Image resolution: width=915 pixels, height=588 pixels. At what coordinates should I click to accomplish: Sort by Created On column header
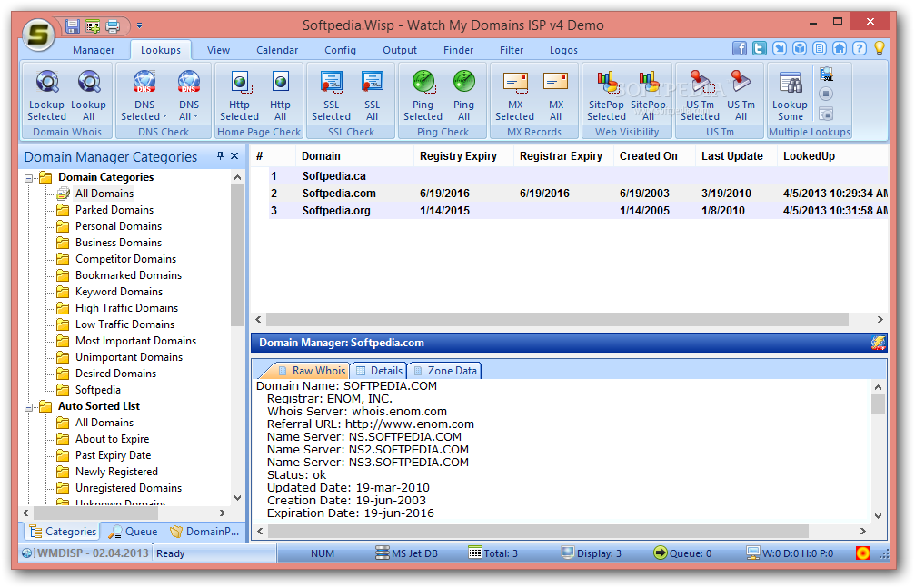pos(649,156)
